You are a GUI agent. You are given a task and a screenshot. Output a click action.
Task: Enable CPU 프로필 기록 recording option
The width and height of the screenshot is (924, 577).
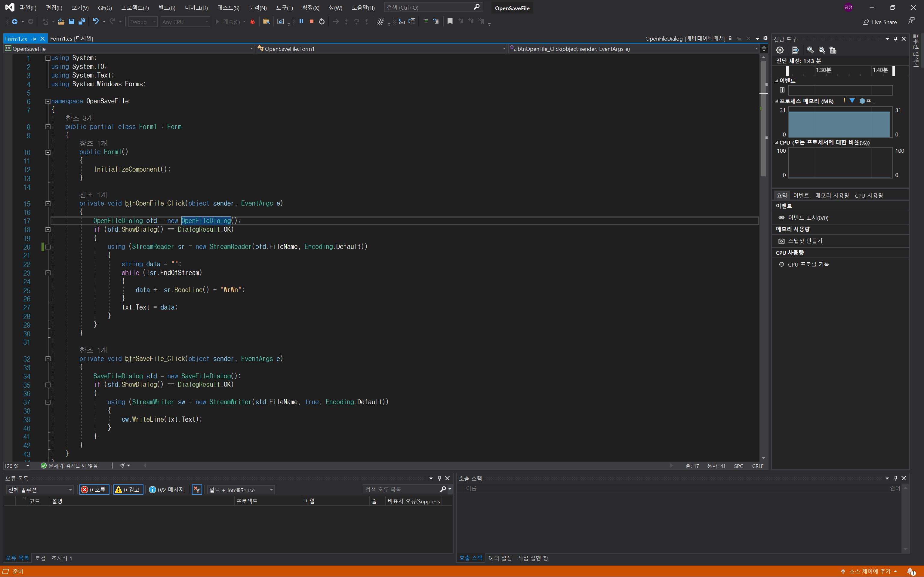pos(808,264)
